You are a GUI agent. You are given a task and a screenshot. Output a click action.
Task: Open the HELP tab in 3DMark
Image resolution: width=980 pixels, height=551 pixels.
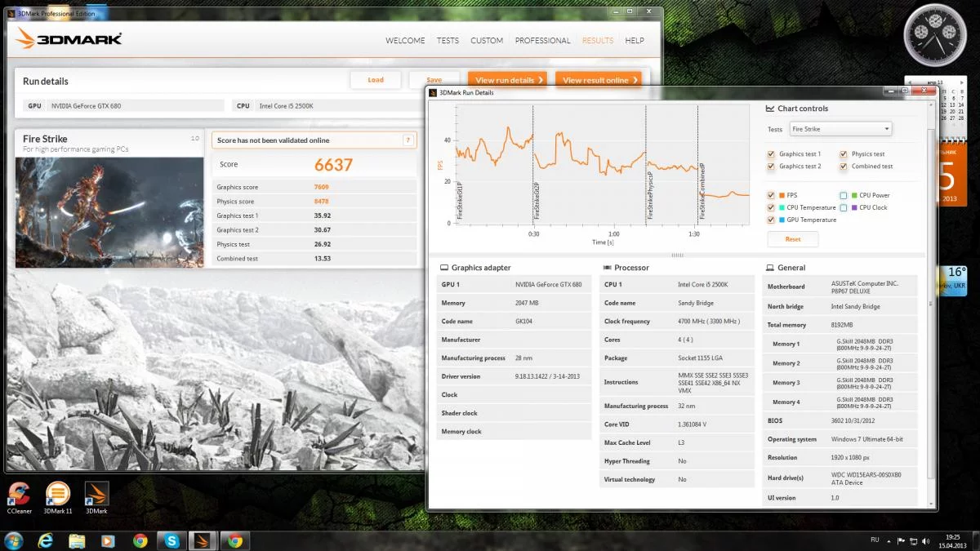(635, 40)
